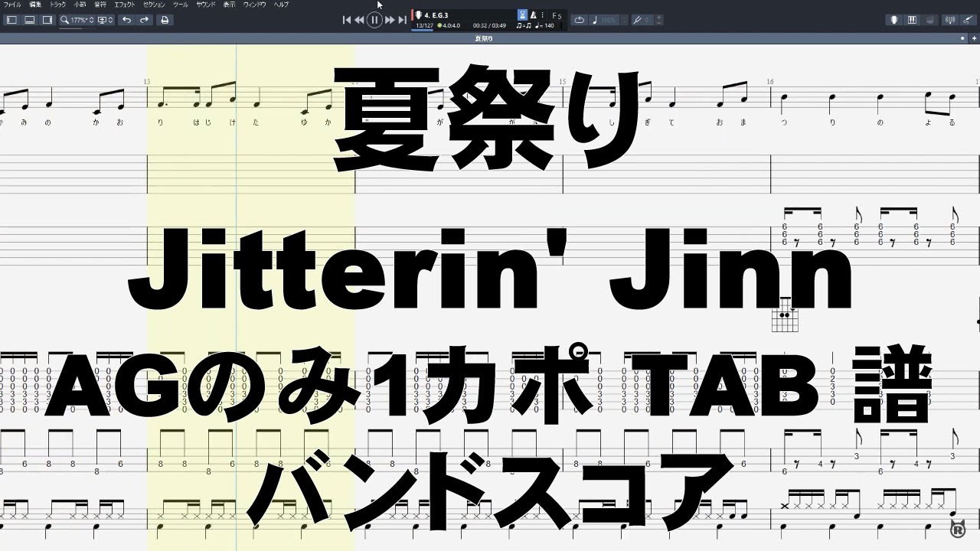Open the 小節 menu
The height and width of the screenshot is (551, 980).
coord(80,5)
